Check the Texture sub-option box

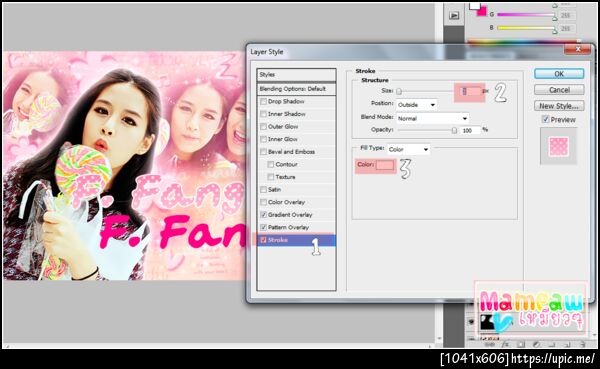point(271,177)
